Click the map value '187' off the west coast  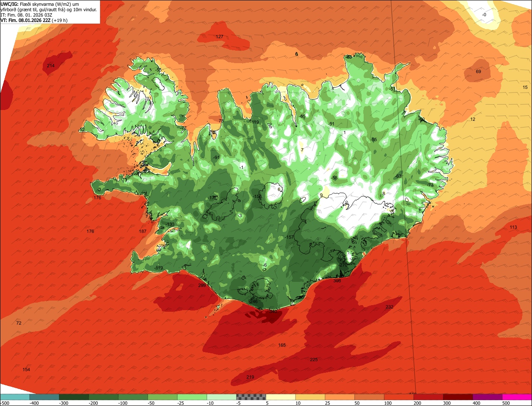(143, 231)
